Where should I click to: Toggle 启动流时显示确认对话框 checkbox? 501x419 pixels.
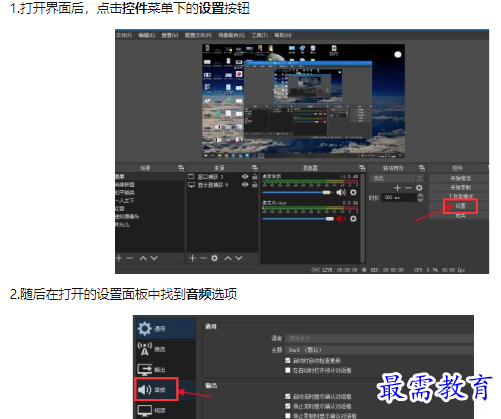[288, 396]
